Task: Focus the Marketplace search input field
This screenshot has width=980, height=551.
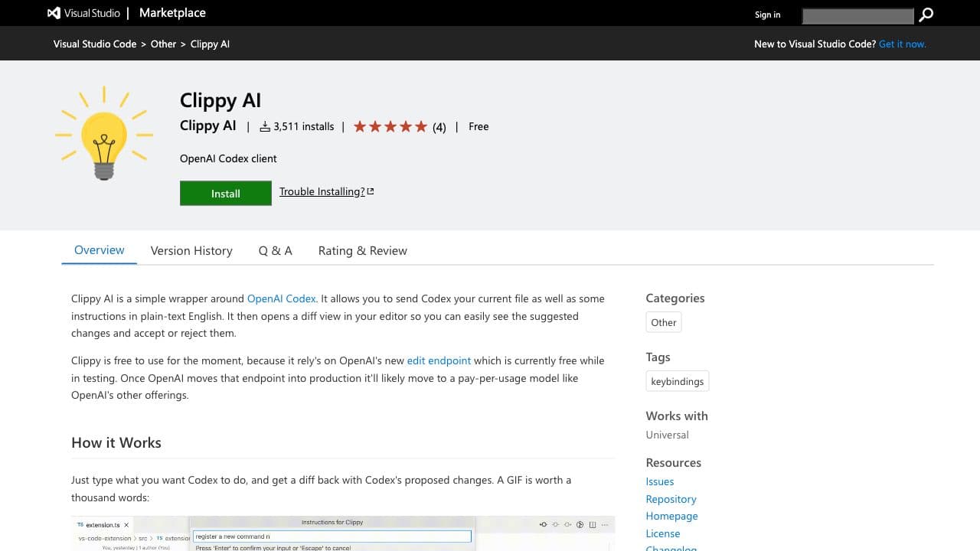Action: (x=857, y=15)
